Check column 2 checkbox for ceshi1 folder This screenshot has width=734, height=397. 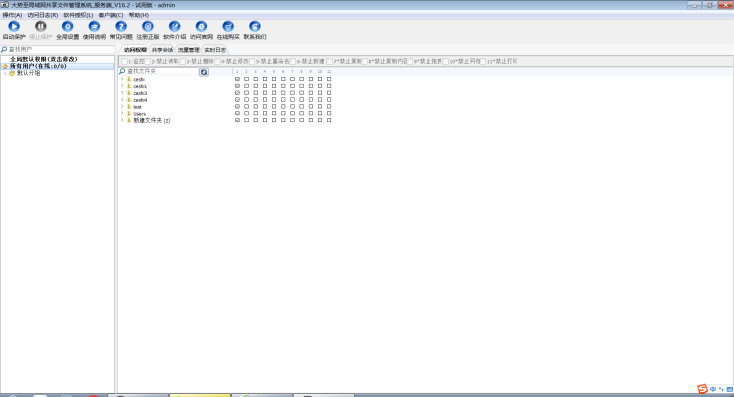[247, 86]
